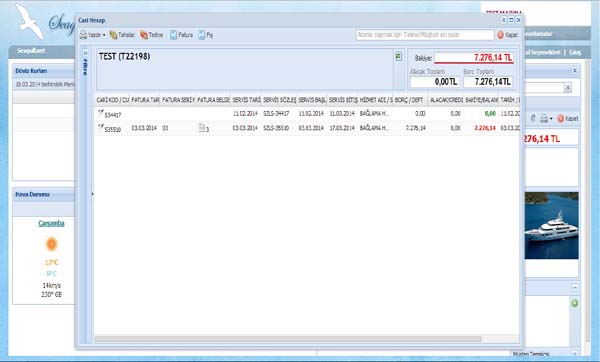Open the invoice document icon in row S35510
The height and width of the screenshot is (362, 600).
point(202,128)
